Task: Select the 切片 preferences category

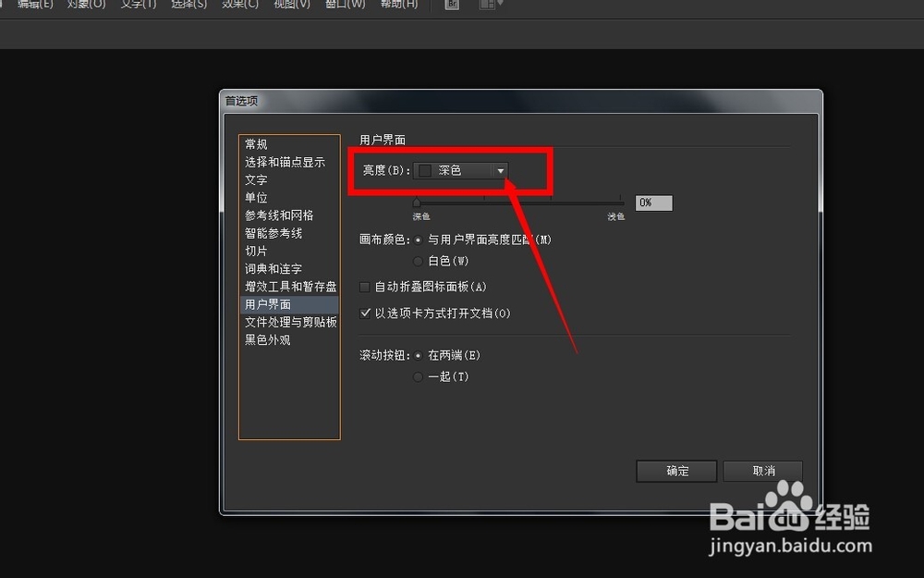Action: (255, 250)
